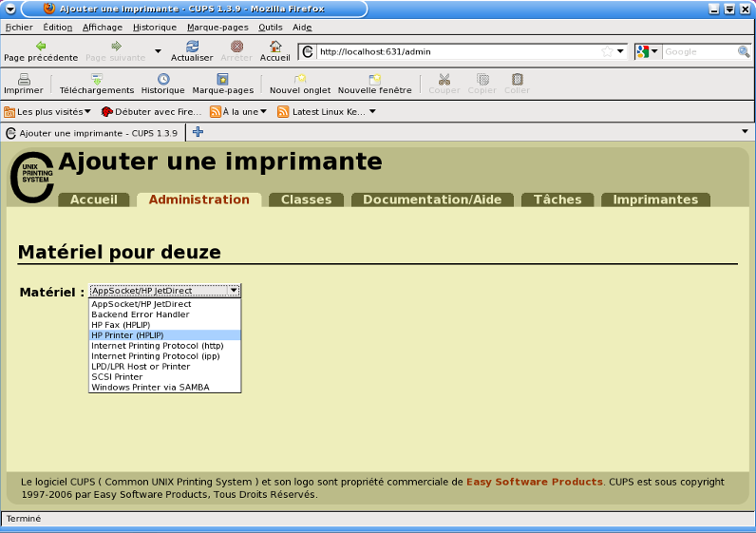The image size is (756, 533).
Task: Select AppSocket/HP JetDirect list option
Action: [x=165, y=304]
